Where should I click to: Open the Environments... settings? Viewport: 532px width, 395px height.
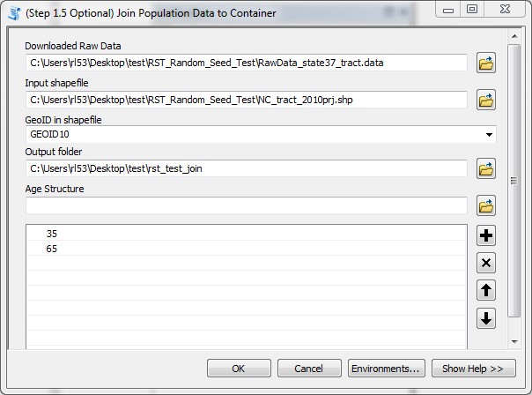[x=387, y=368]
